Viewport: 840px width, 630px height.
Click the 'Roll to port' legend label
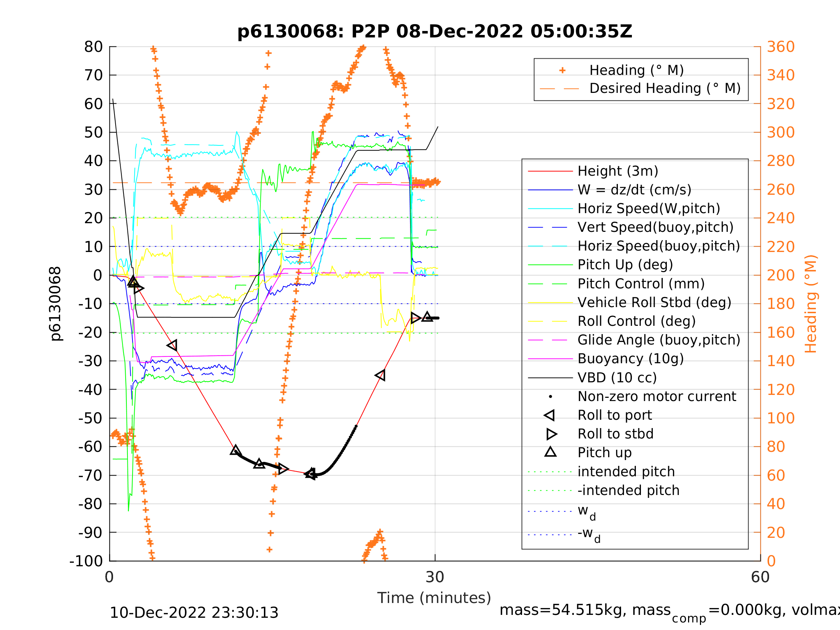tap(615, 415)
